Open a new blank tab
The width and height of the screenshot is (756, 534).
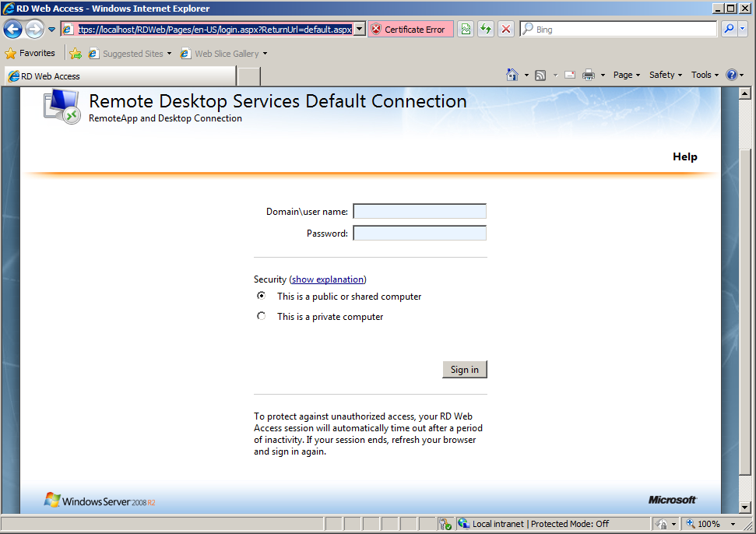click(249, 76)
